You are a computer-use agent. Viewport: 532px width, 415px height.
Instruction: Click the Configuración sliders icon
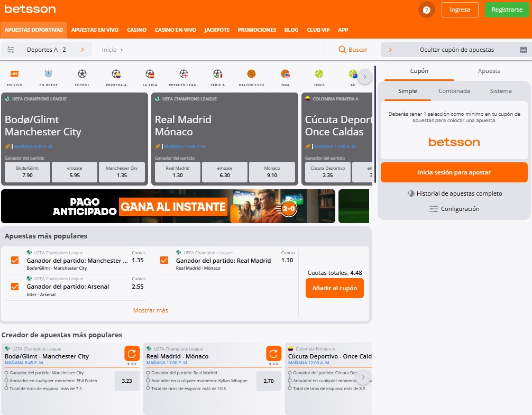433,209
